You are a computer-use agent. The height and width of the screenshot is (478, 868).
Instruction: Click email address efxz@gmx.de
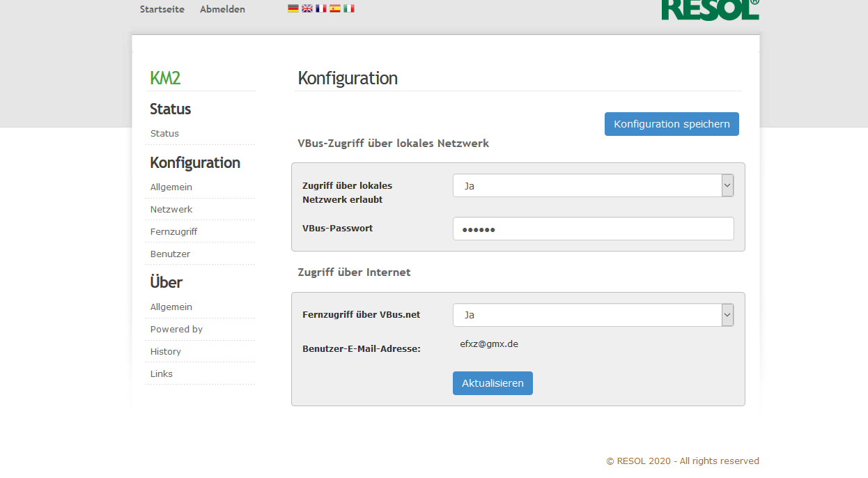(489, 344)
